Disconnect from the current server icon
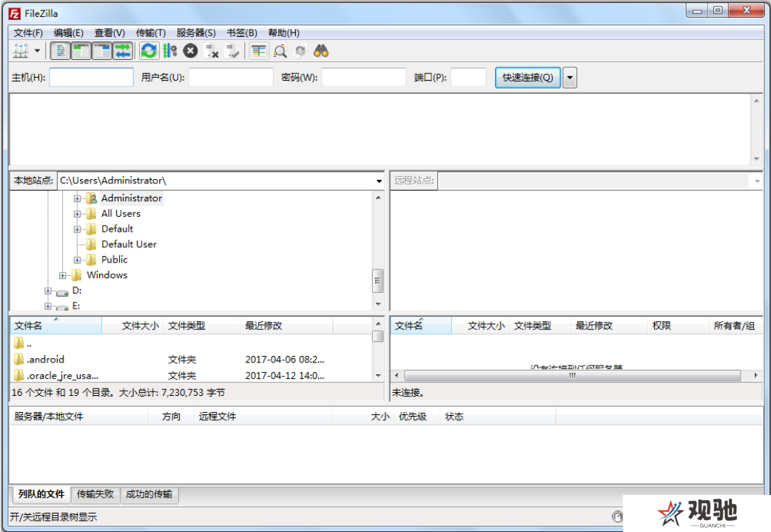This screenshot has width=771, height=532. [212, 50]
